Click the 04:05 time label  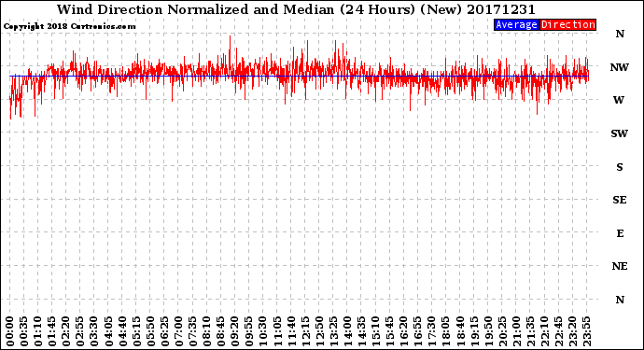pos(108,331)
